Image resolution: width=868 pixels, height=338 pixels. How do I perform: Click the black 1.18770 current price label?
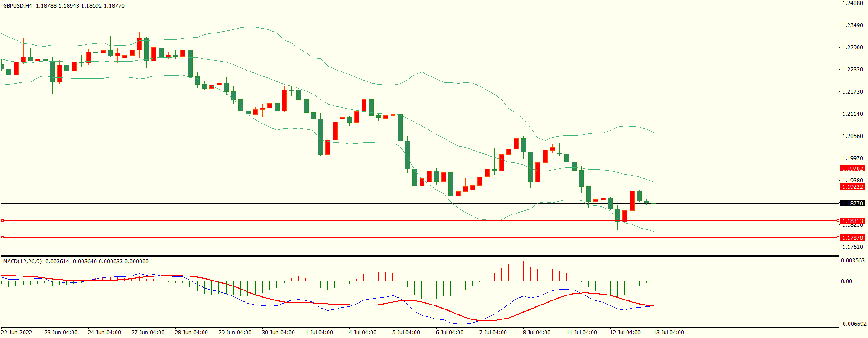pos(852,203)
